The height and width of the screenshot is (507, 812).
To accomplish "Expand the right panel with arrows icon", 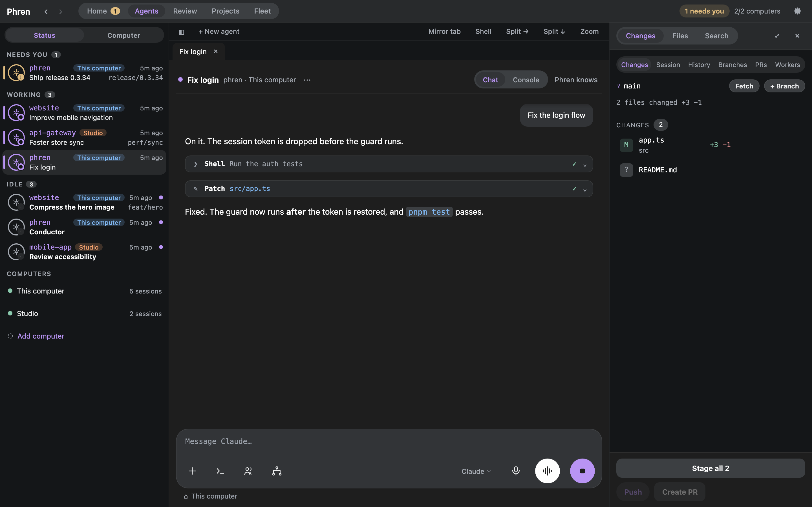I will 777,36.
